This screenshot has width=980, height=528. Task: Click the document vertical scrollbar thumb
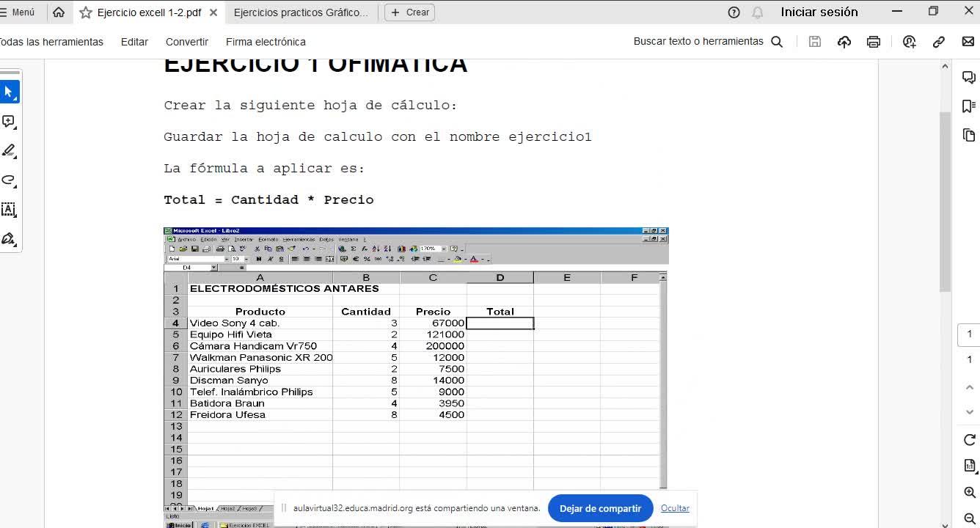point(946,202)
